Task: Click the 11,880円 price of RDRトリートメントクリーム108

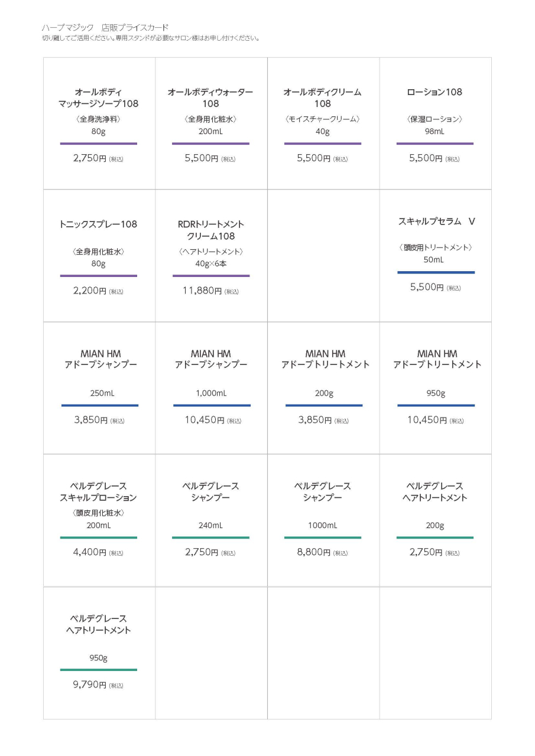Action: click(x=202, y=291)
